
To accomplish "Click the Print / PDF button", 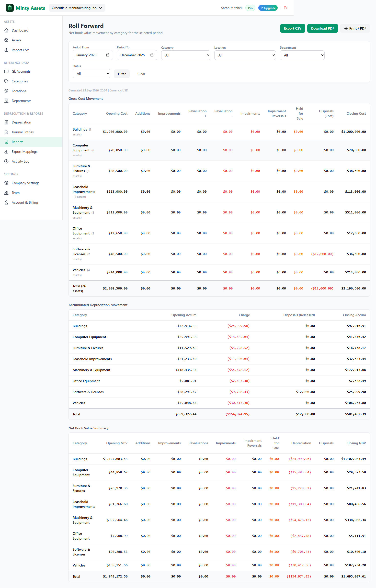I will coord(355,28).
